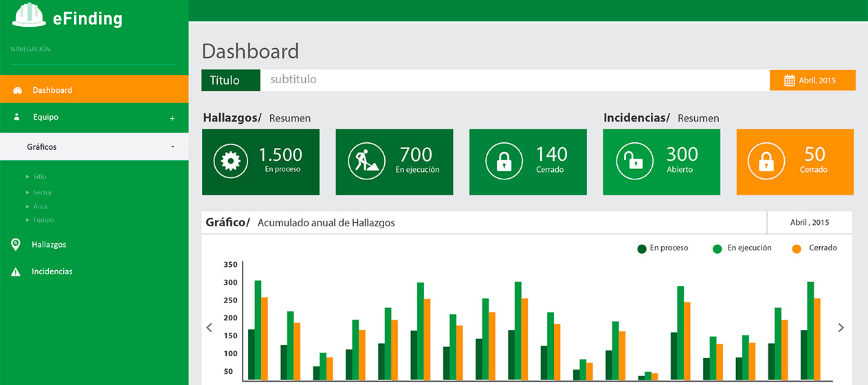Expand the Equipo menu with plus sign
This screenshot has height=385, width=868.
[172, 118]
